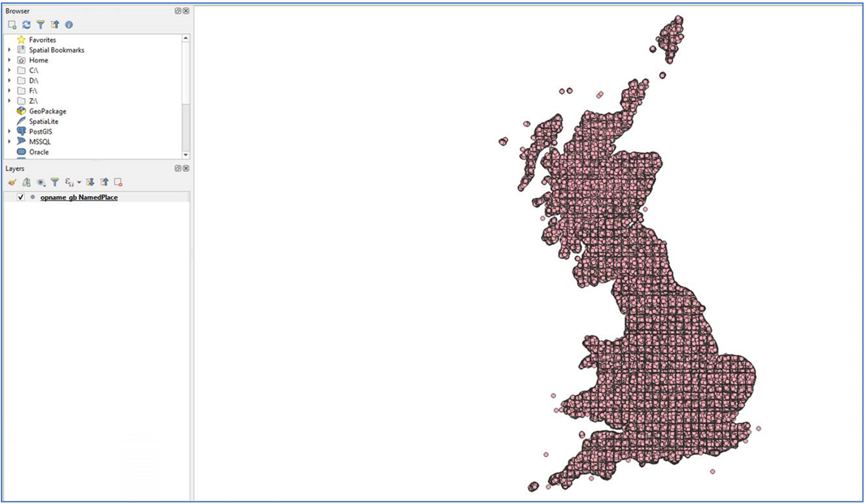Viewport: 866px width, 504px height.
Task: Enable Browser properties widget info icon
Action: (x=69, y=25)
